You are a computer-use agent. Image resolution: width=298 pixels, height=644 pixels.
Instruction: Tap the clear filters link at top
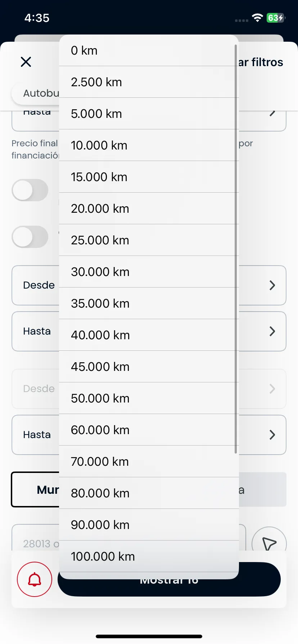point(261,62)
